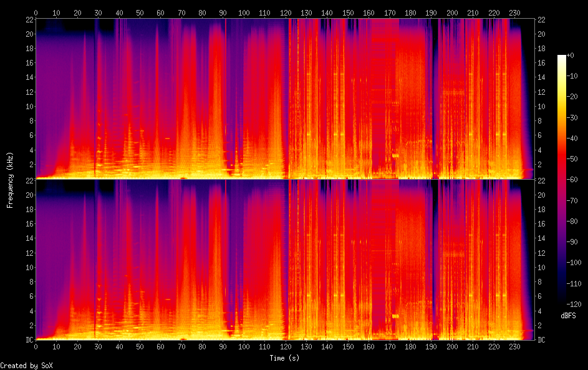Click "200" on the top time axis

click(x=452, y=12)
